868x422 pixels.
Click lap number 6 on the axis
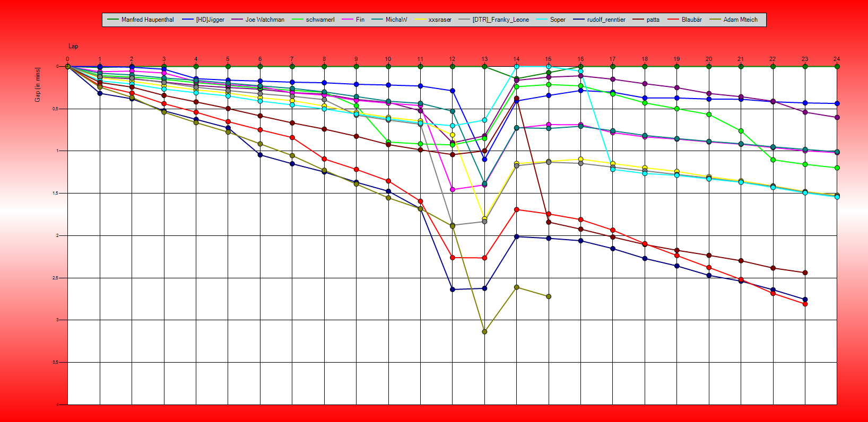click(260, 59)
